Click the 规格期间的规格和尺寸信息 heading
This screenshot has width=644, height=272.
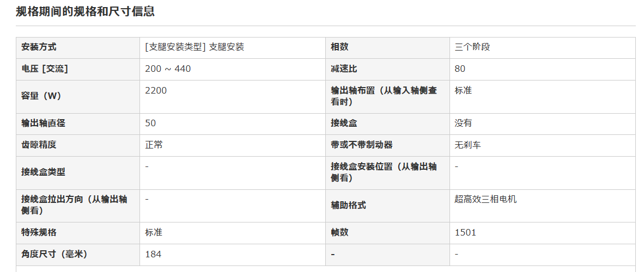[x=85, y=11]
